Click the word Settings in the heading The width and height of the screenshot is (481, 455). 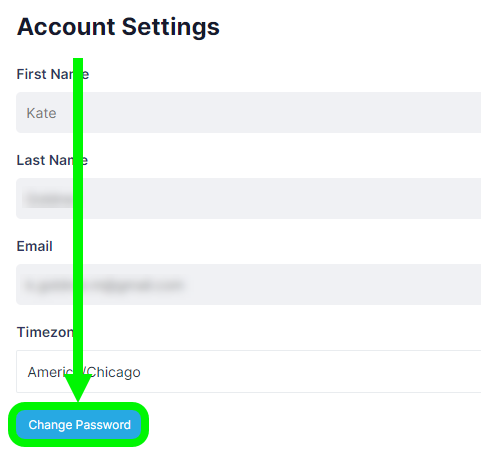171,28
